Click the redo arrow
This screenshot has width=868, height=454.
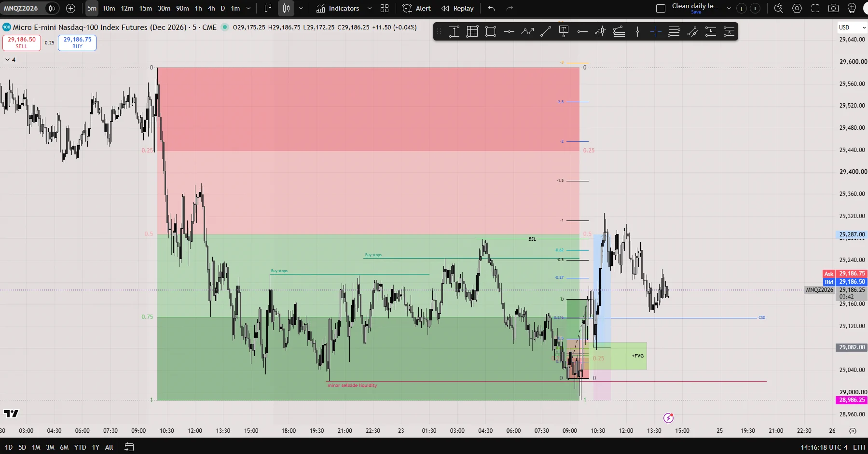(x=510, y=8)
